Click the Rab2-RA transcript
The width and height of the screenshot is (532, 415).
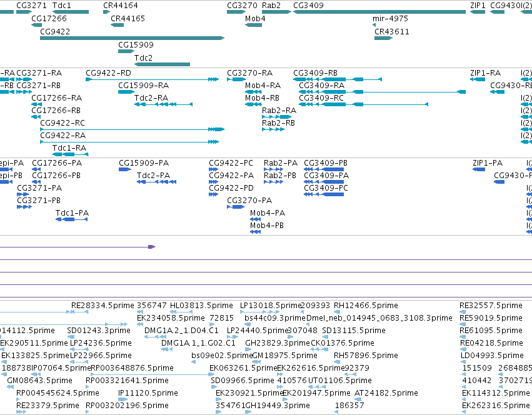(x=276, y=117)
